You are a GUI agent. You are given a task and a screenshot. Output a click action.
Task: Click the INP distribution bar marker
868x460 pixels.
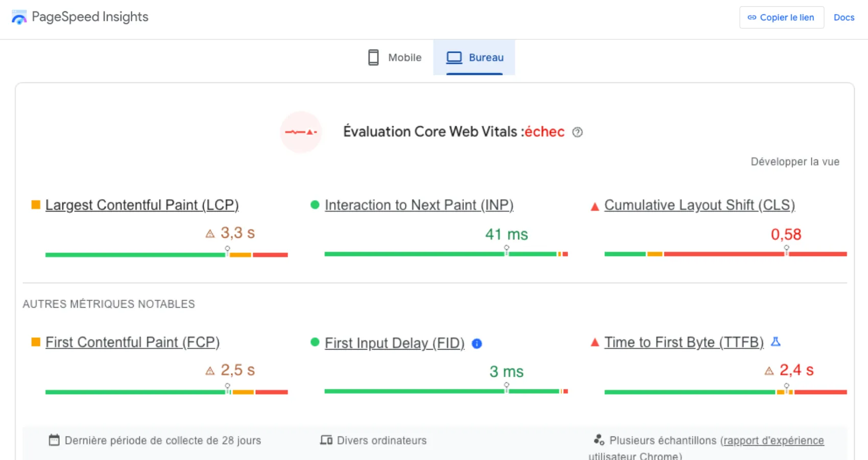(507, 250)
